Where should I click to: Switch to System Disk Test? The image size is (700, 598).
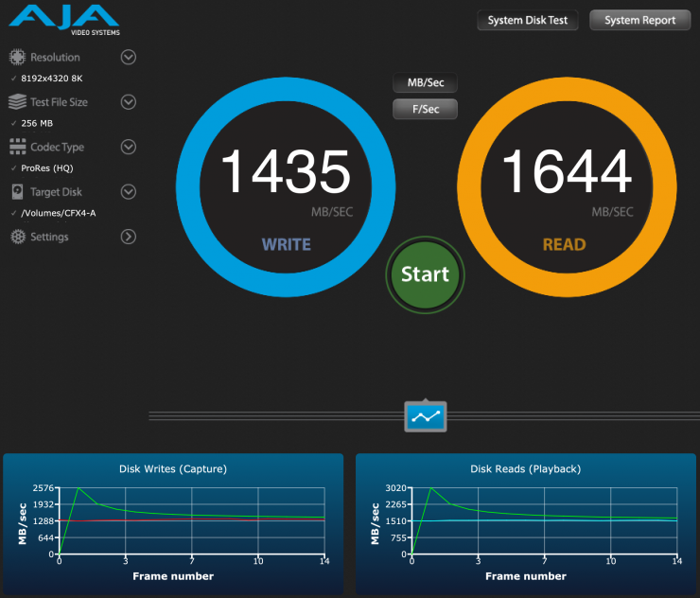527,21
